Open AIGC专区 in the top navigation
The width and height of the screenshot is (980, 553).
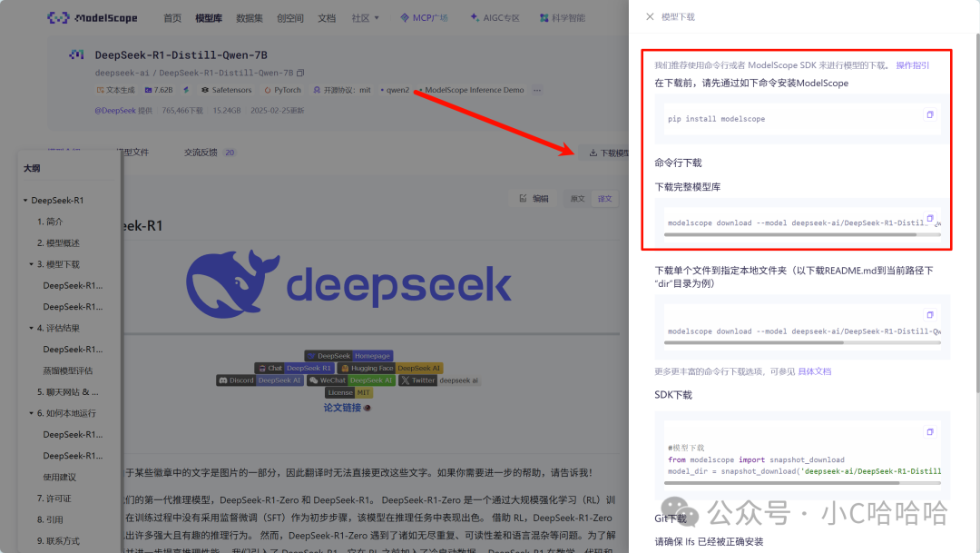pyautogui.click(x=495, y=18)
